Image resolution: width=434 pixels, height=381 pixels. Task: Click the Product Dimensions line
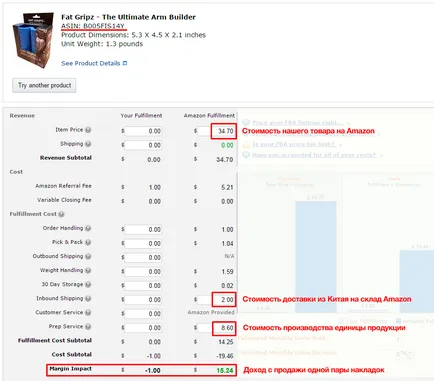point(133,35)
